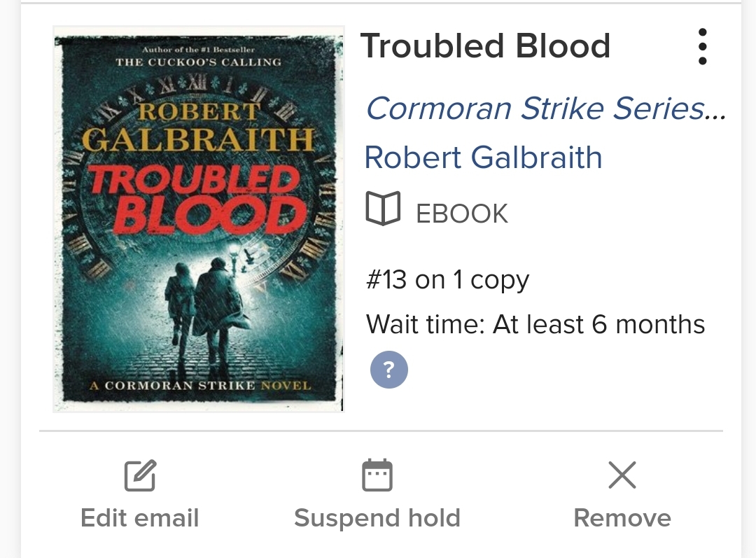The width and height of the screenshot is (756, 558).
Task: Click 'The Cuckoo's Calling' text on cover
Action: 199,62
